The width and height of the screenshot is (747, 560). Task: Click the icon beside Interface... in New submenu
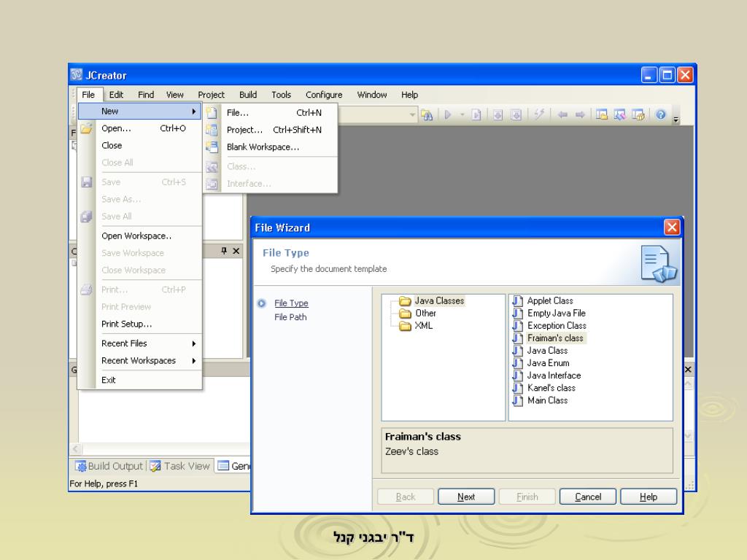point(212,184)
